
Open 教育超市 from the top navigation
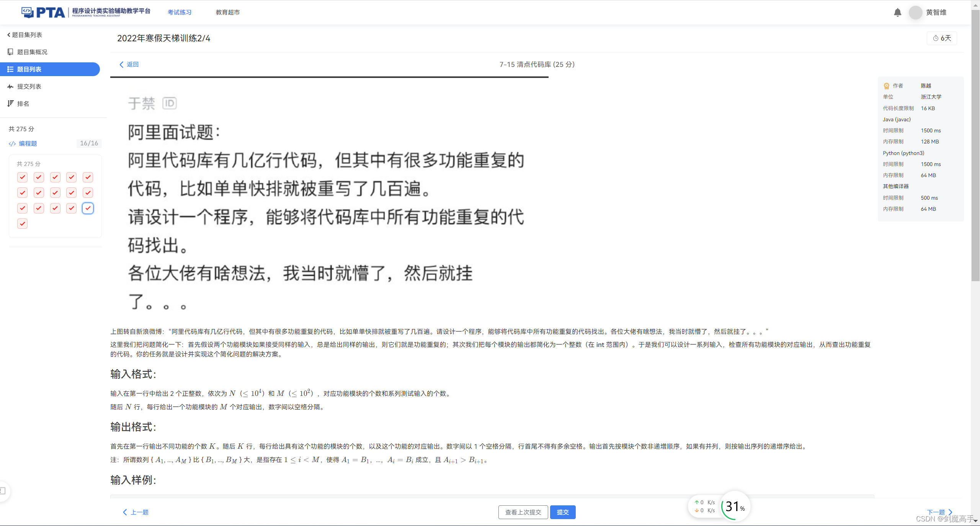pos(227,12)
